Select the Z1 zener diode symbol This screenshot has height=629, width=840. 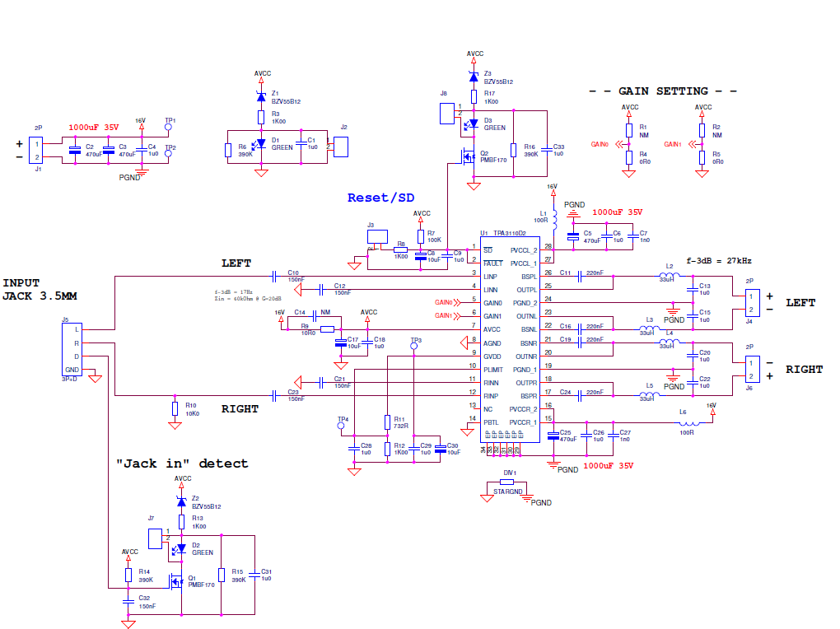(261, 96)
